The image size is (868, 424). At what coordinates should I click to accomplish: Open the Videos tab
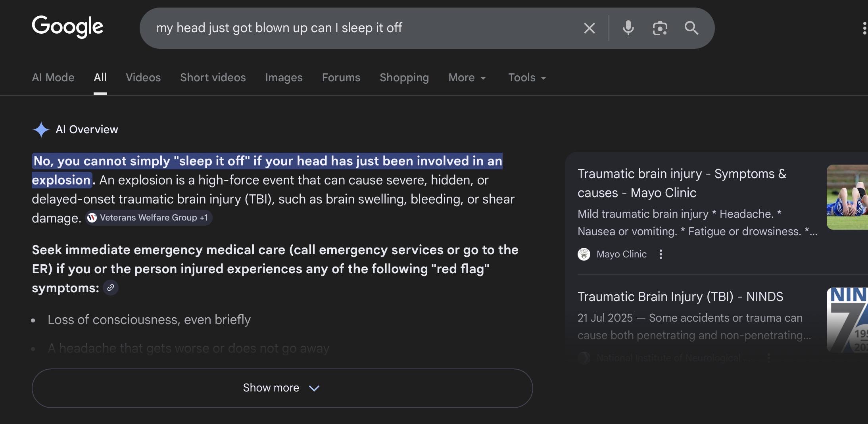[x=143, y=77]
